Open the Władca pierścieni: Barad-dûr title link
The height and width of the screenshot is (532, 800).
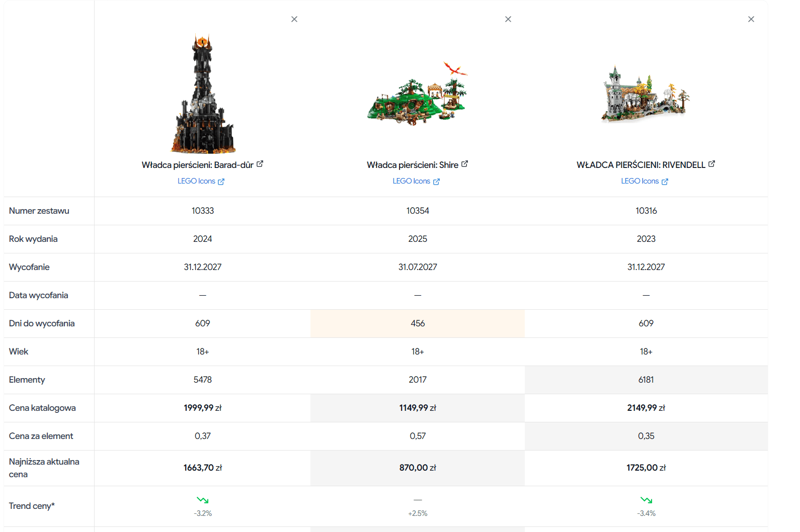197,165
